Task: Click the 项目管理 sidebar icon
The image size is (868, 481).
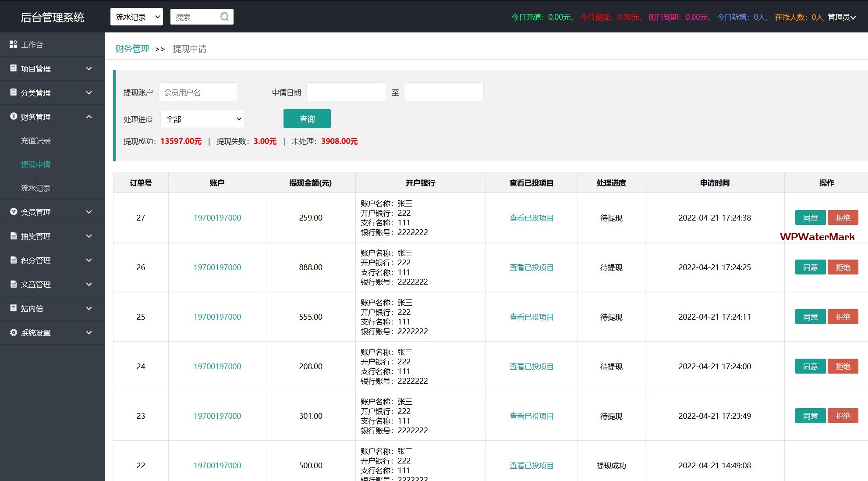Action: click(14, 68)
